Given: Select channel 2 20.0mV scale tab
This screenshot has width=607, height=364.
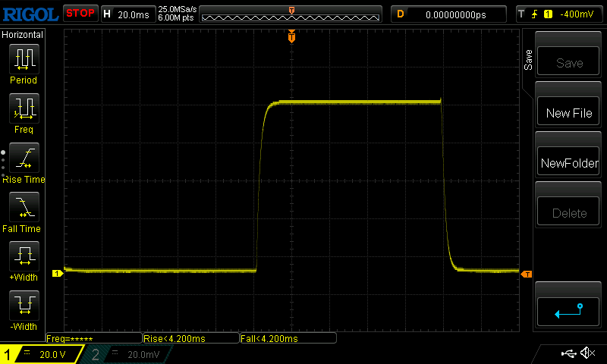Looking at the screenshot, I should (127, 354).
